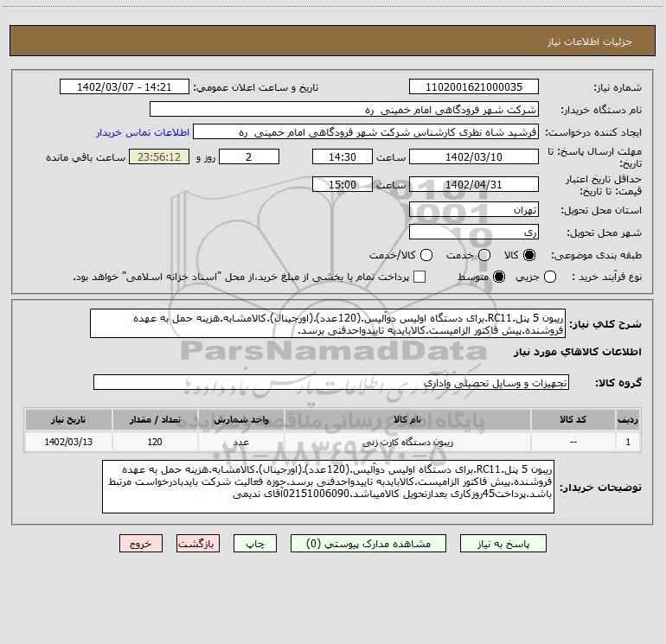Screen dimensions: 666x644
Task: Choose the جزیی purchase type radio
Action: click(550, 277)
